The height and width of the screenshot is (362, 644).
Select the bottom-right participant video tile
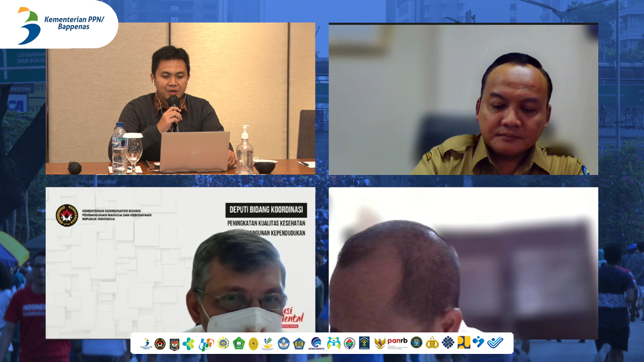point(463,263)
